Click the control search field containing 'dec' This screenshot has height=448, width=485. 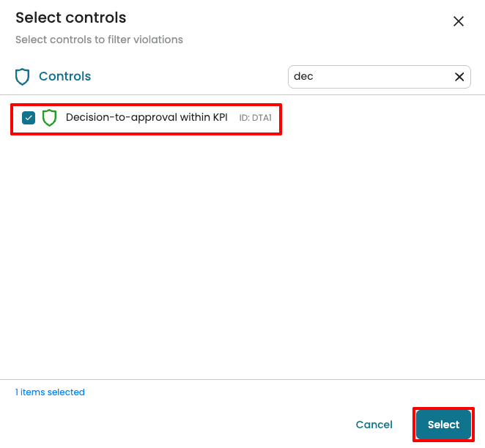tap(370, 77)
